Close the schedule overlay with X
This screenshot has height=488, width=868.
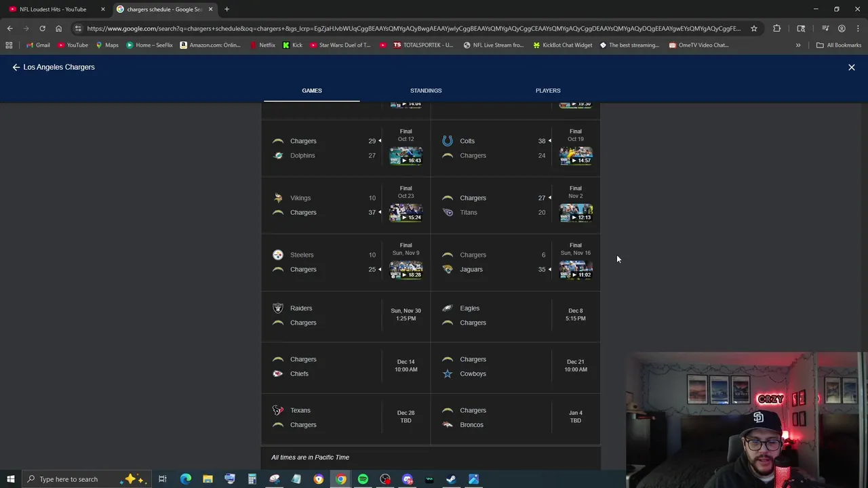(x=852, y=67)
